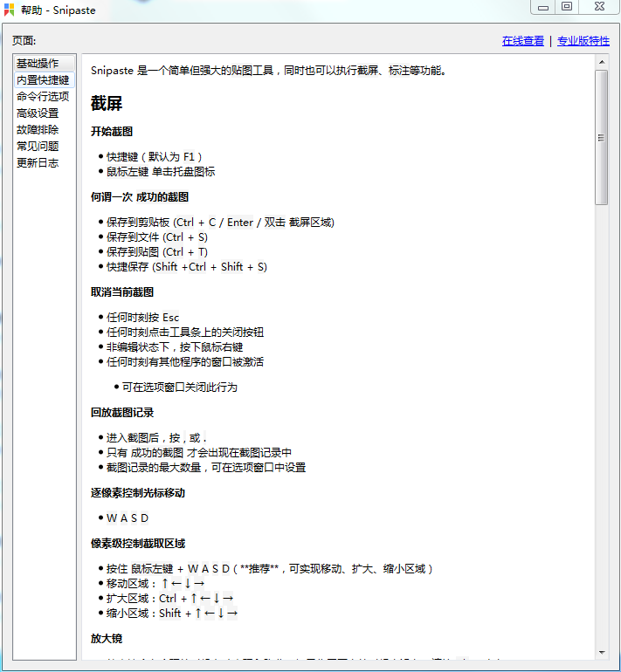Click the 可在选项窗口关闭此行为 sub-bullet
Screen dimensions: 621x672
pos(180,387)
